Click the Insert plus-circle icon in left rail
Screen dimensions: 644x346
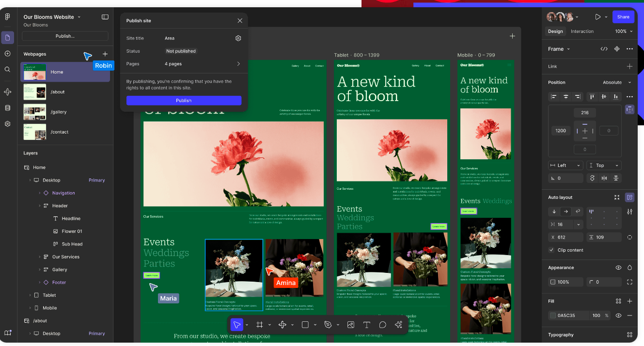coord(7,54)
